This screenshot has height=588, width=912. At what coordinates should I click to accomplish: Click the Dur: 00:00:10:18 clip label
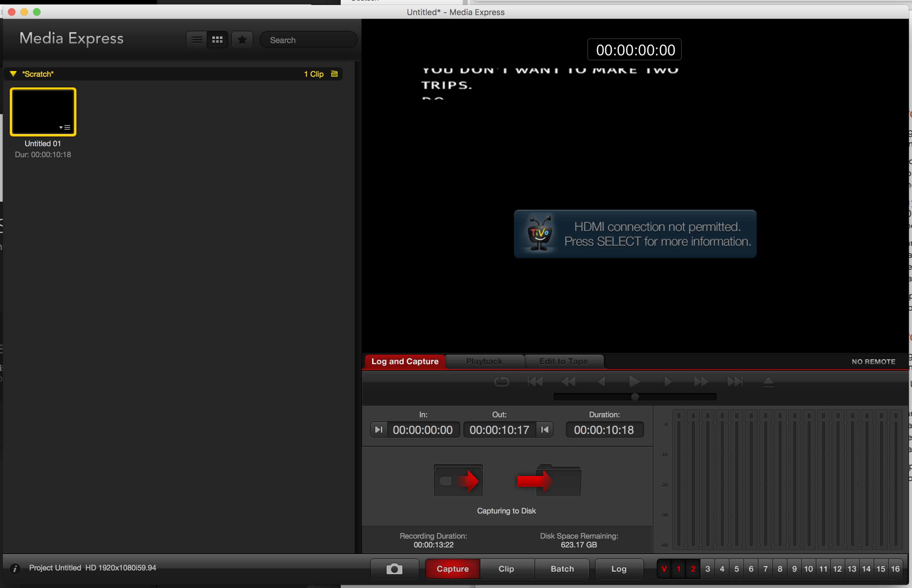pos(43,155)
